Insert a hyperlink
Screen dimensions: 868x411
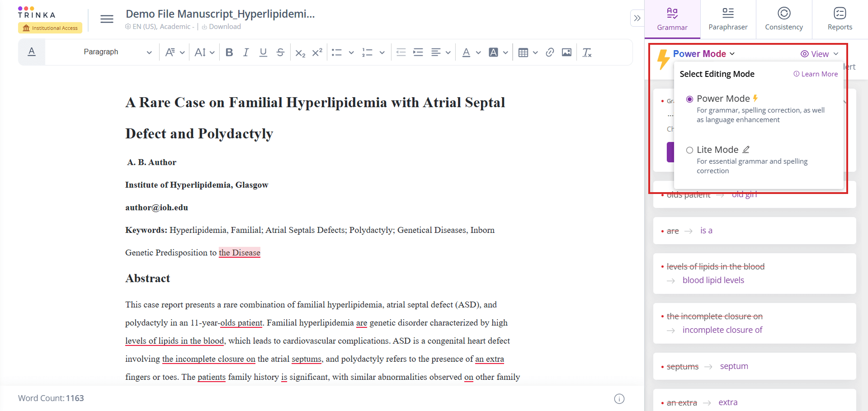(x=550, y=52)
